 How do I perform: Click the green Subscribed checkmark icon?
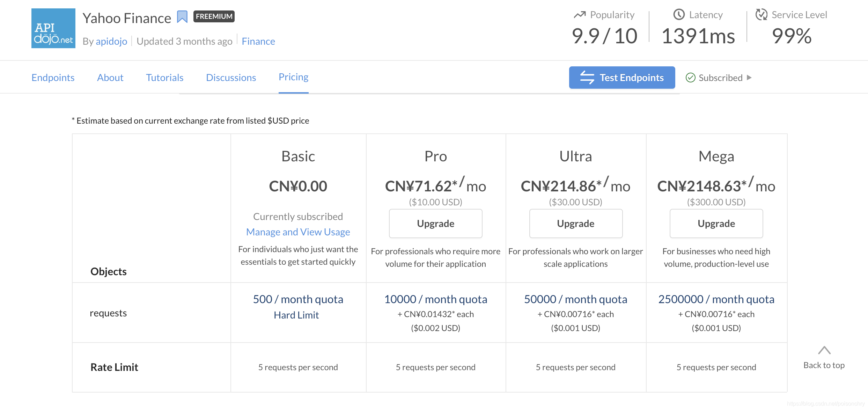(x=690, y=78)
